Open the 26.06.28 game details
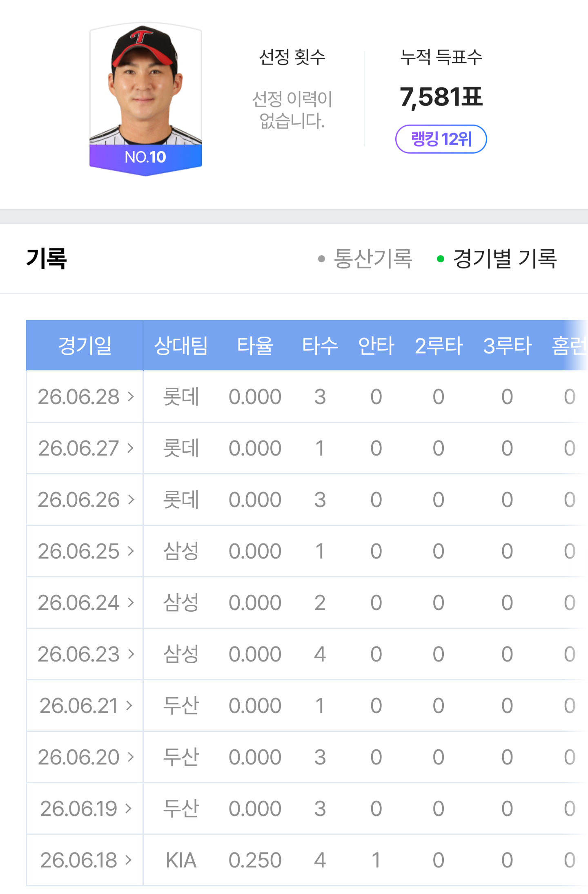588x894 pixels. tap(85, 397)
